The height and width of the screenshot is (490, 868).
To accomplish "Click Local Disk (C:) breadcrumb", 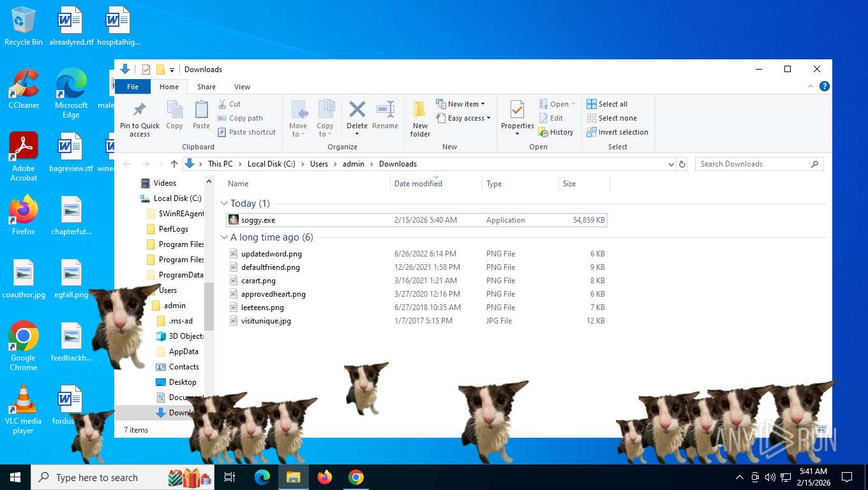I will (271, 164).
